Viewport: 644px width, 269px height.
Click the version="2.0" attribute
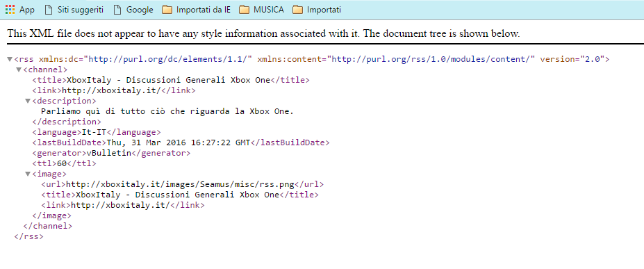pyautogui.click(x=572, y=59)
